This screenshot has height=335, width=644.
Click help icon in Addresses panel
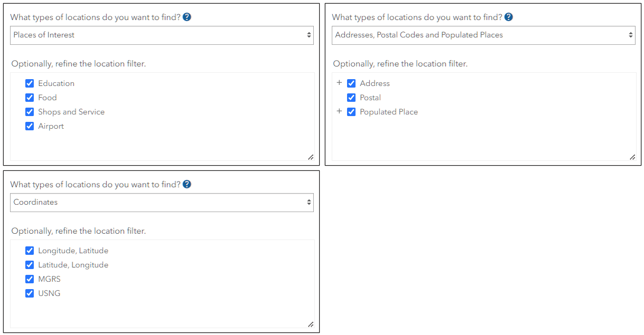(508, 17)
